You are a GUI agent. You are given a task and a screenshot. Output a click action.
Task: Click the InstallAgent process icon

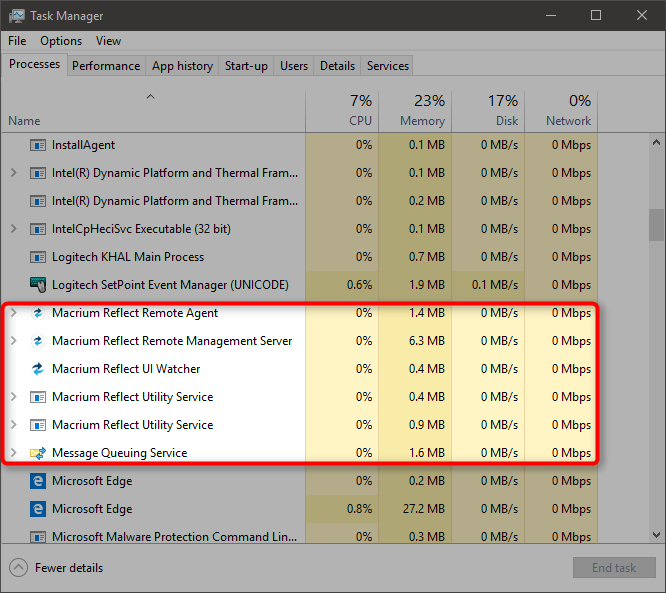[38, 145]
